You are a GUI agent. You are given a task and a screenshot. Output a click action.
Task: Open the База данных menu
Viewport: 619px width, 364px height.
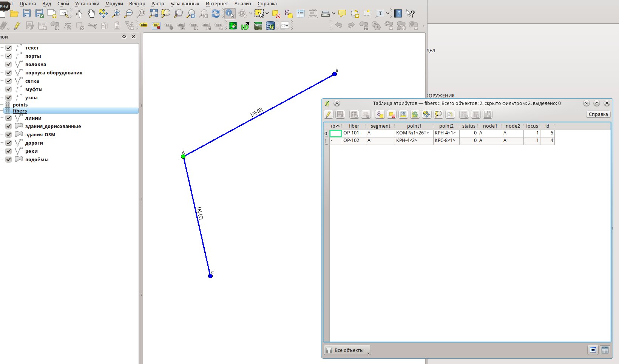pos(185,3)
